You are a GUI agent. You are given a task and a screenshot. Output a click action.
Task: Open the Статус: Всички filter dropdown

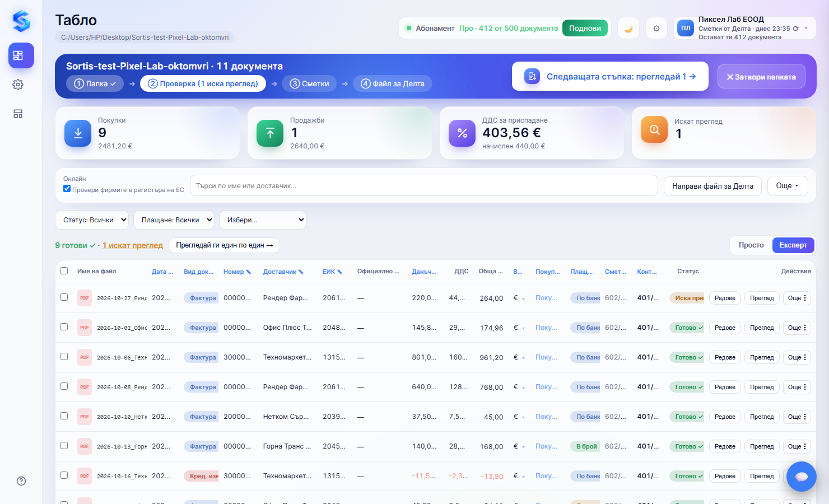point(92,220)
